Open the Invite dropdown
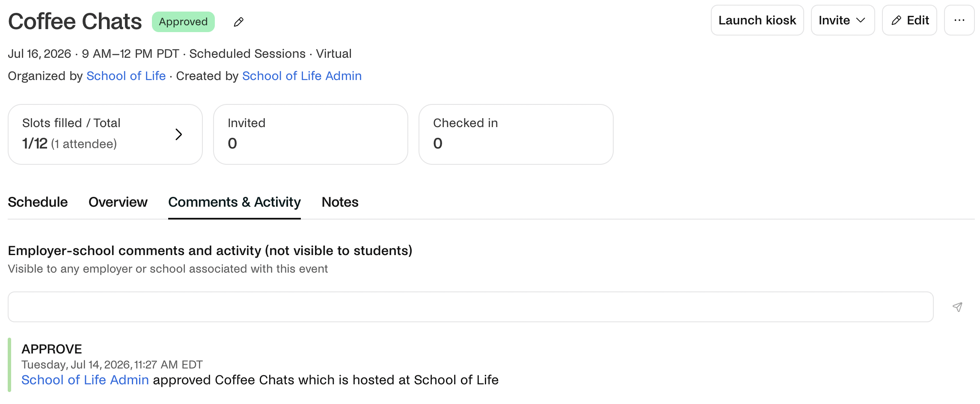The width and height of the screenshot is (980, 404). tap(843, 20)
